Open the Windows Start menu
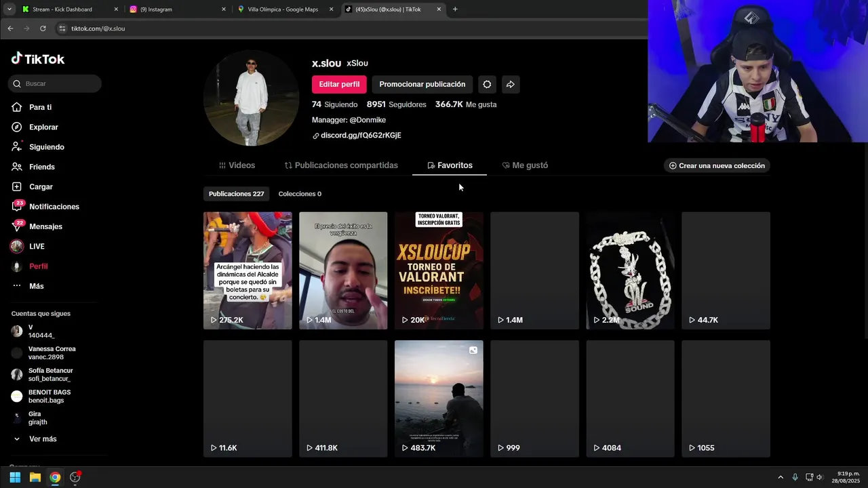The height and width of the screenshot is (488, 868). (x=15, y=477)
